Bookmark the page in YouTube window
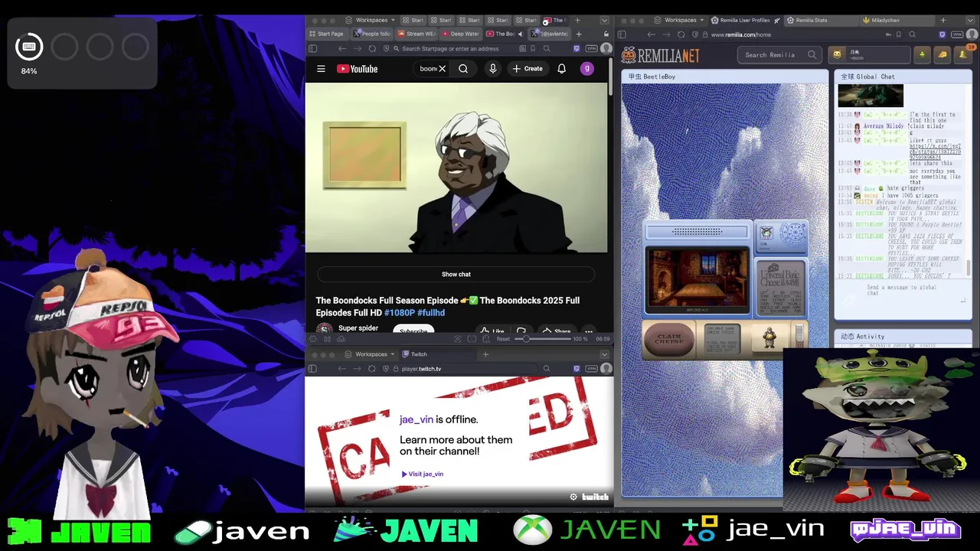The height and width of the screenshot is (551, 980). coord(533,48)
